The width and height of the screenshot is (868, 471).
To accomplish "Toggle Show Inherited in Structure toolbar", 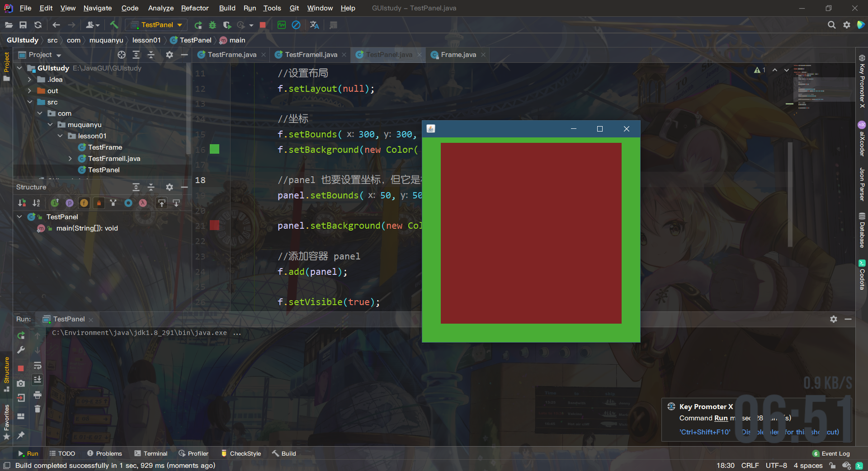I will click(55, 203).
